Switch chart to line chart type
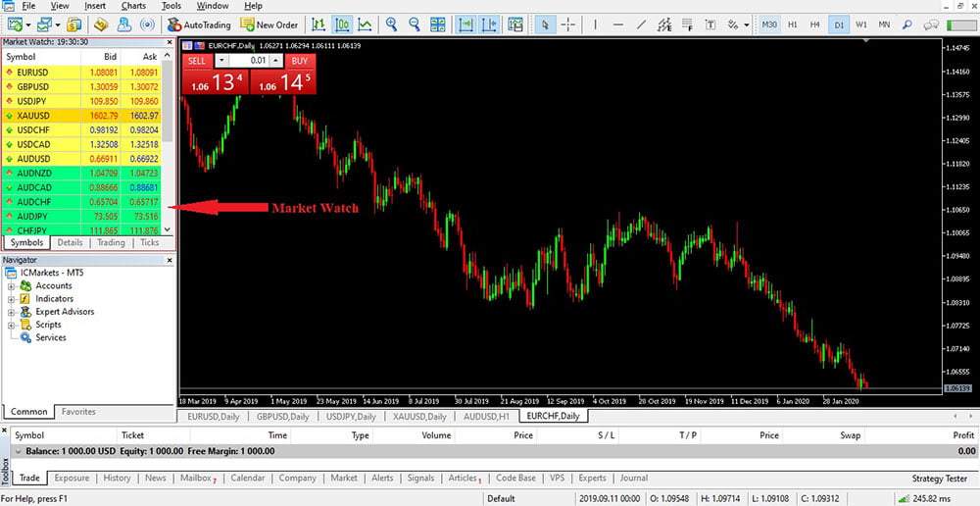The width and height of the screenshot is (980, 506). (365, 25)
